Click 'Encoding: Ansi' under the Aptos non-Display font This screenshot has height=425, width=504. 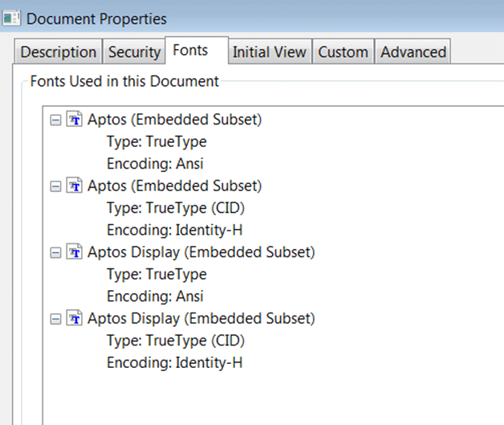coord(155,163)
